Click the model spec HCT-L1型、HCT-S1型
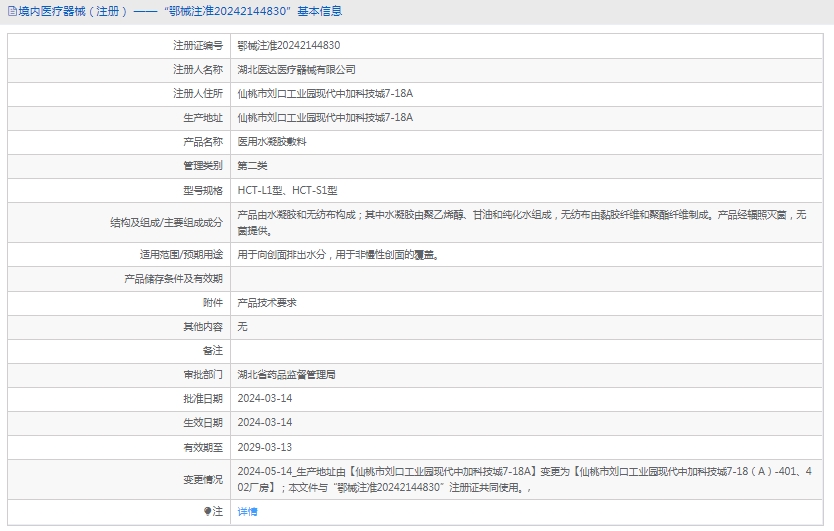This screenshot has width=834, height=531. pyautogui.click(x=287, y=190)
